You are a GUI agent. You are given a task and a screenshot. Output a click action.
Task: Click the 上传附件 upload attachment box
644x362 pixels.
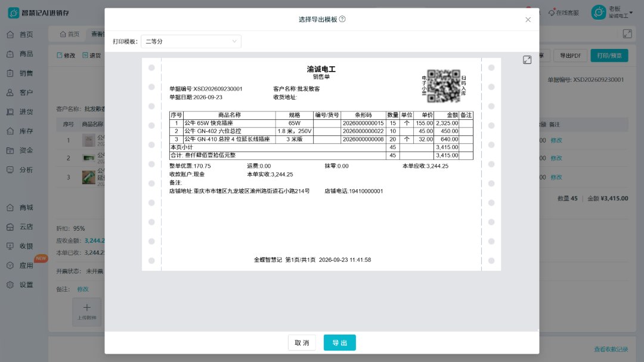point(86,313)
